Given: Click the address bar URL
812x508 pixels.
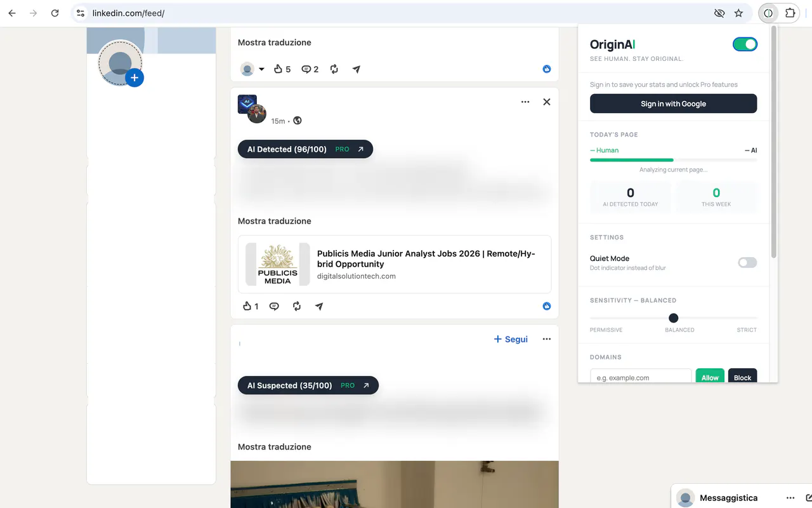Looking at the screenshot, I should pyautogui.click(x=128, y=13).
